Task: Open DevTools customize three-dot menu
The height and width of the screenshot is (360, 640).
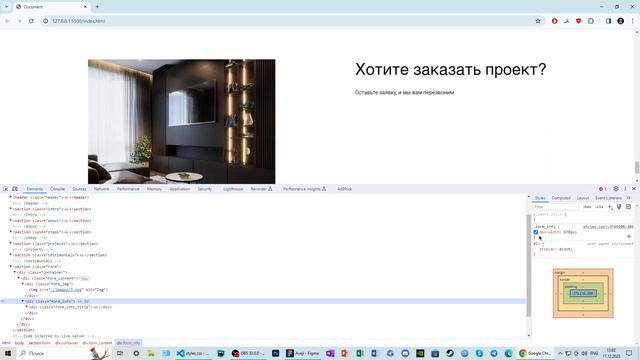Action: pos(625,189)
